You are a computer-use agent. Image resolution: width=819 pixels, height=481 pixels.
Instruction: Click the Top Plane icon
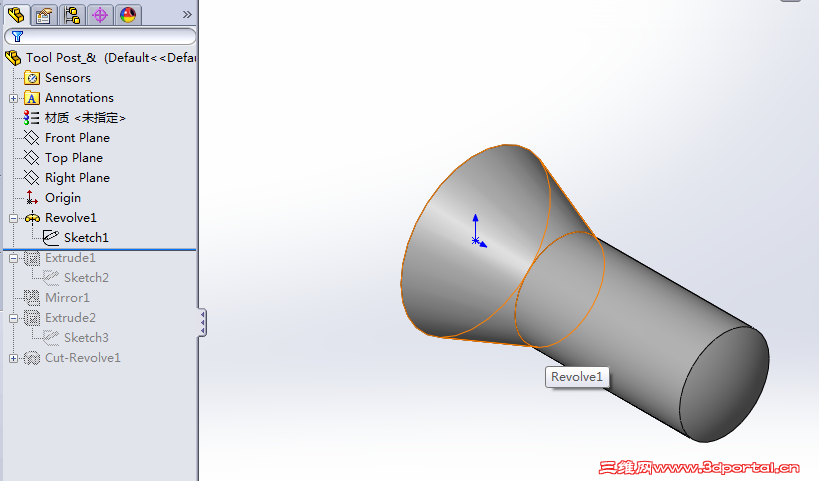(x=32, y=158)
